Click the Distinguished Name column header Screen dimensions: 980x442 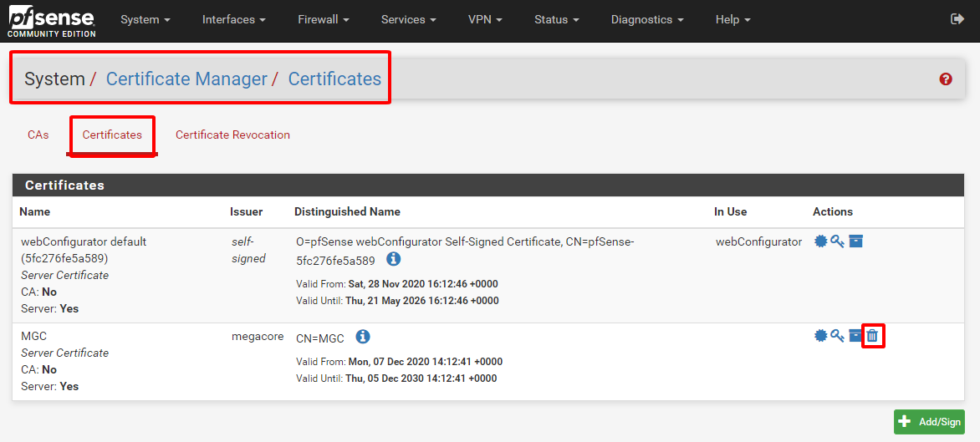click(x=348, y=211)
